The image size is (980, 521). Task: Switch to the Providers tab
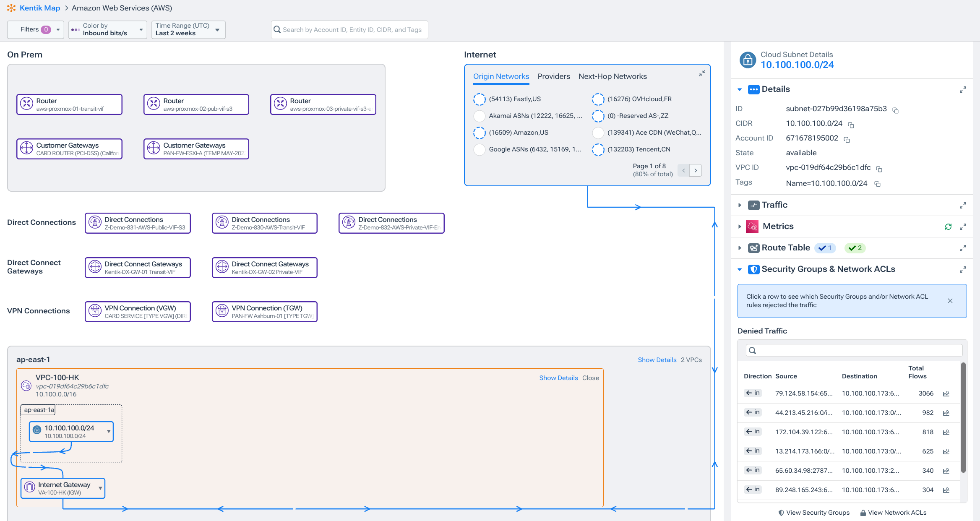coord(554,76)
